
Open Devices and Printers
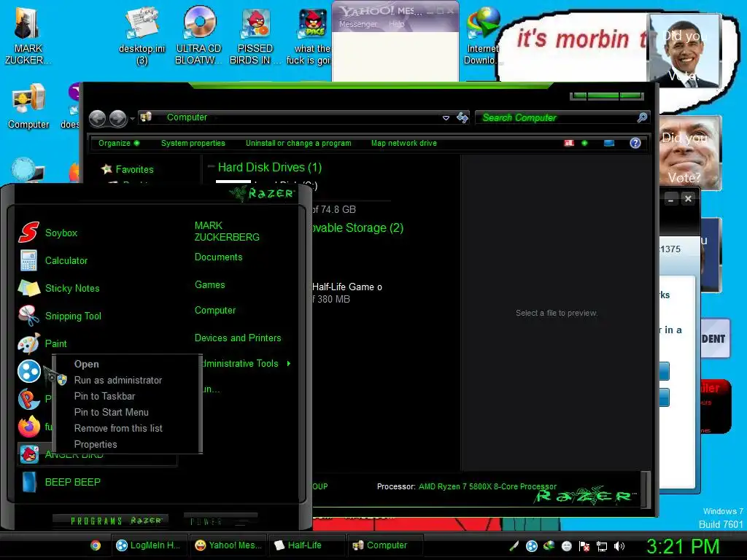238,338
